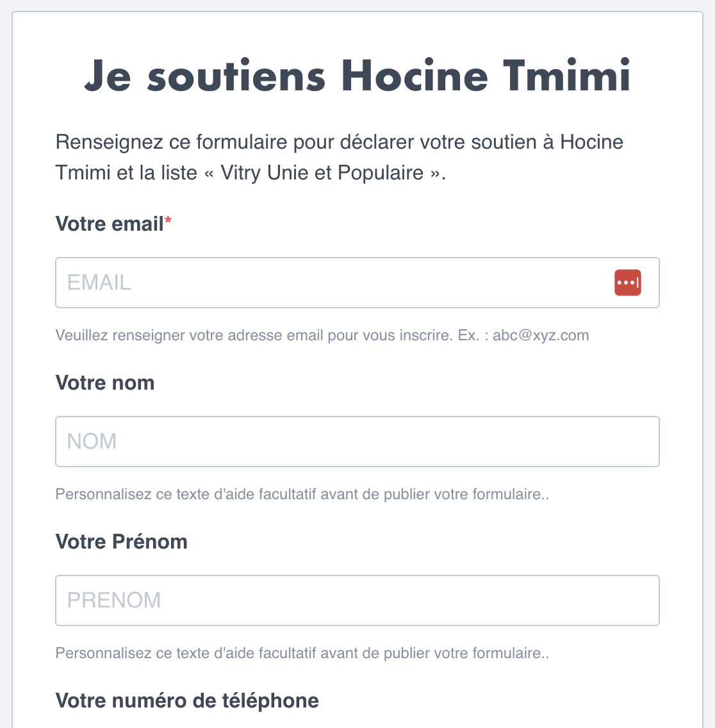The width and height of the screenshot is (715, 728).
Task: Click the "Votre nom" label
Action: (x=105, y=383)
